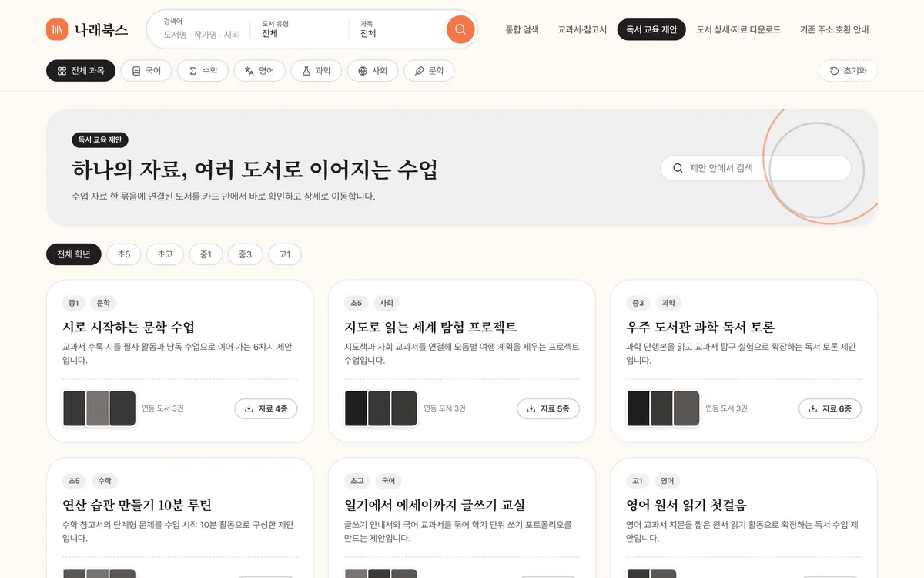Open 독서 교육 제안 menu item
924x578 pixels.
click(x=651, y=29)
